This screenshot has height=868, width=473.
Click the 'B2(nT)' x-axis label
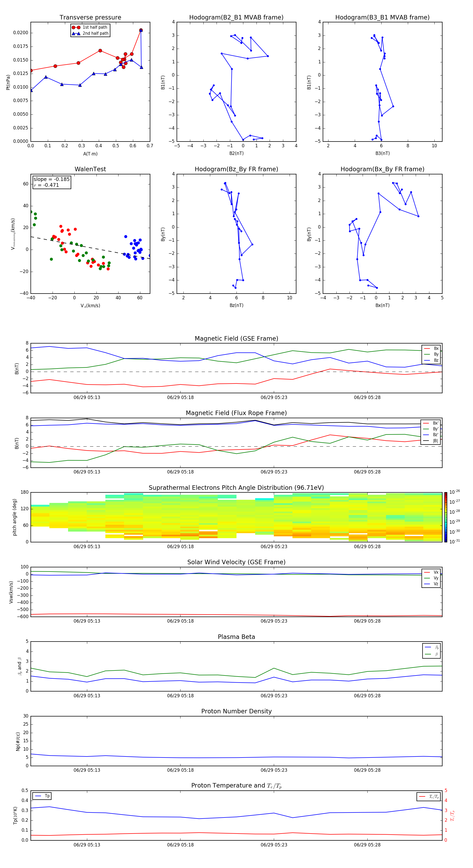point(236,153)
